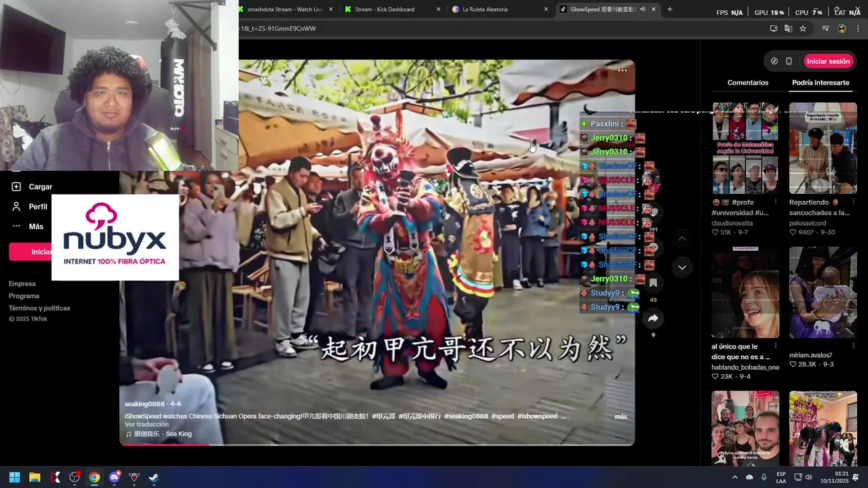Bookmark this page with the star icon
The width and height of the screenshot is (868, 488).
point(803,28)
